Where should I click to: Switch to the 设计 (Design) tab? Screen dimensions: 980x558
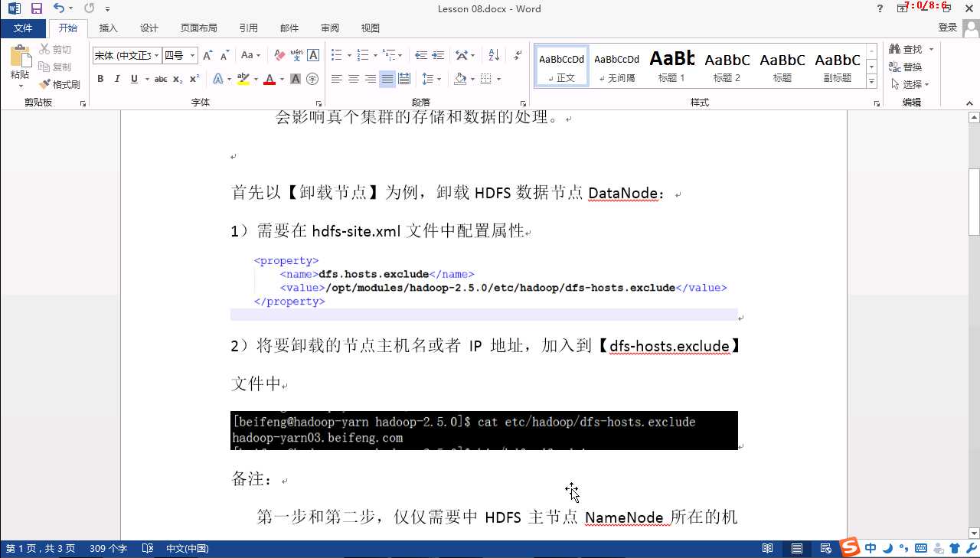149,28
